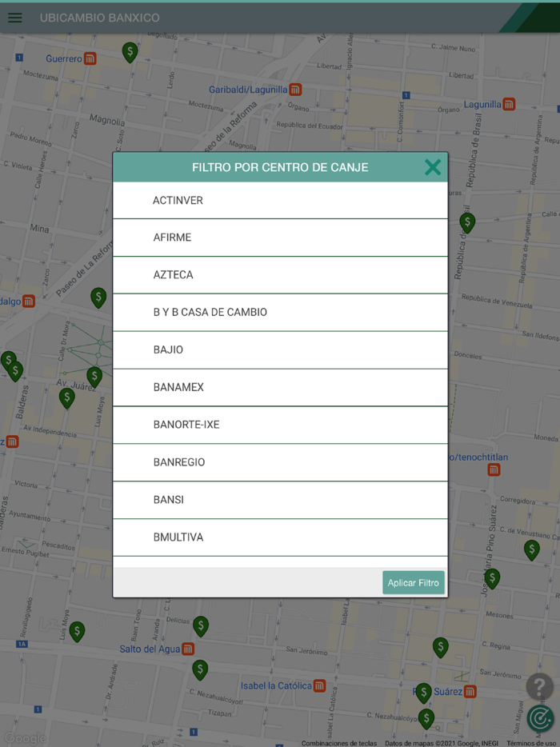The width and height of the screenshot is (560, 747).
Task: Tap the radar locate icon
Action: (x=540, y=718)
